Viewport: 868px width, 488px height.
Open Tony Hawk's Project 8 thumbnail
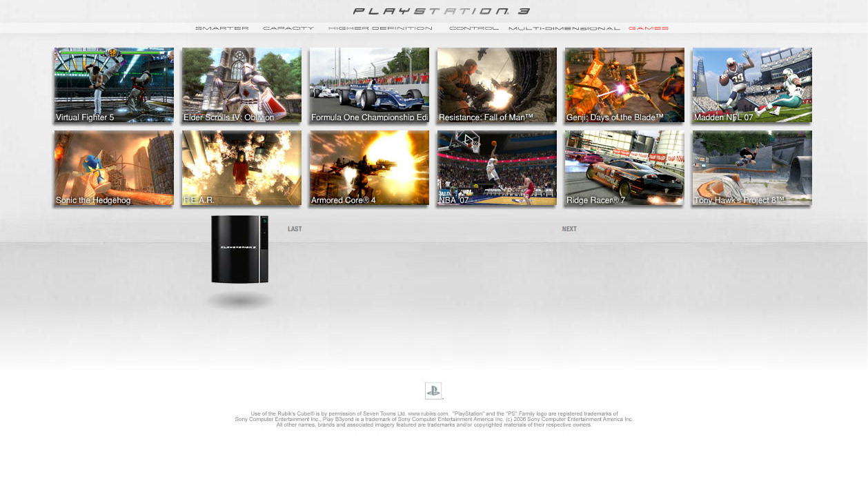[x=752, y=168]
